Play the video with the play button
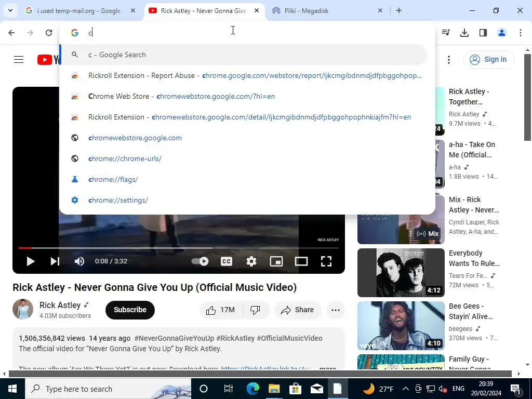Image resolution: width=532 pixels, height=399 pixels. pyautogui.click(x=31, y=261)
